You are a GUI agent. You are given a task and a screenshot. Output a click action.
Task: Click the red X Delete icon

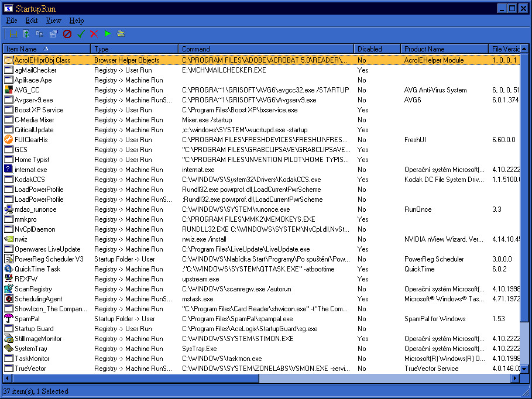[x=94, y=33]
